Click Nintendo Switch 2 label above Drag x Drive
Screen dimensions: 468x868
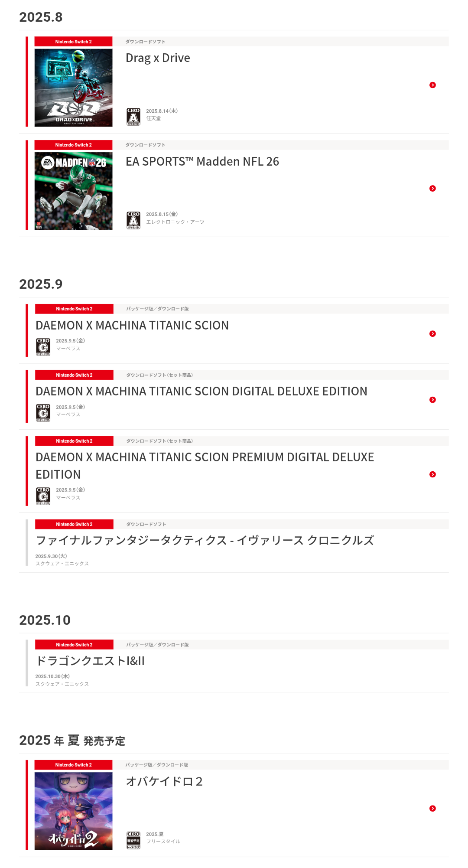pyautogui.click(x=74, y=42)
